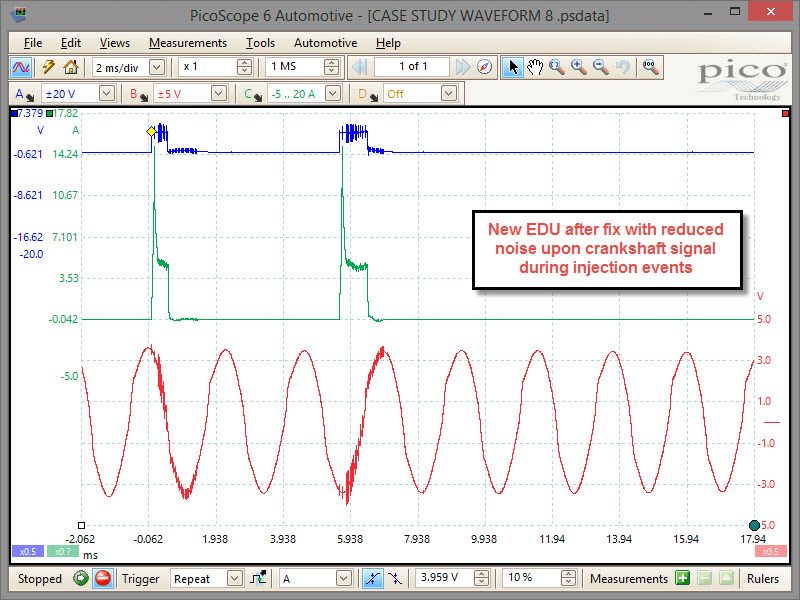Click the green Start capture button

click(x=81, y=578)
